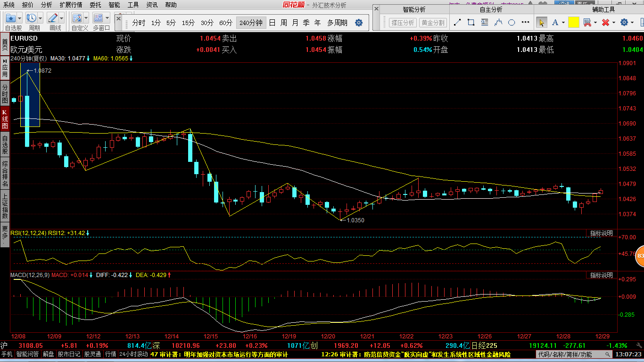Click the red X delete drawings
This screenshot has width=644, height=362.
point(606,22)
